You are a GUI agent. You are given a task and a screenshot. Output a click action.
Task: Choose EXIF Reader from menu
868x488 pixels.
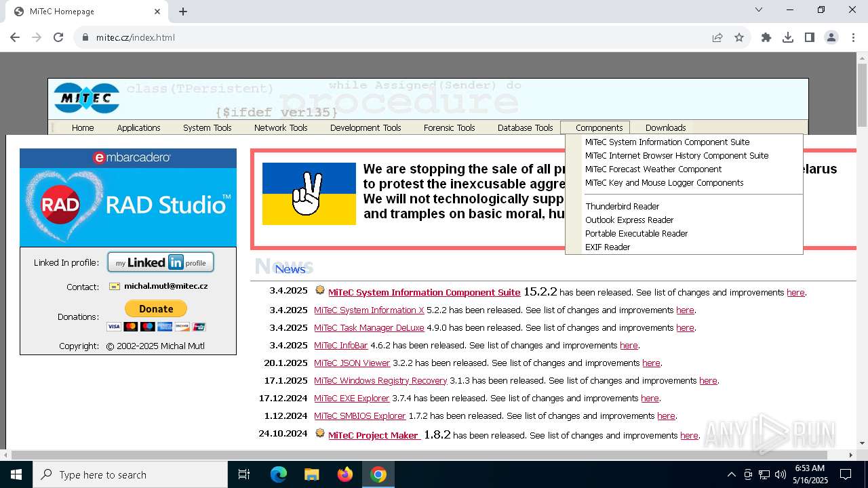click(608, 247)
